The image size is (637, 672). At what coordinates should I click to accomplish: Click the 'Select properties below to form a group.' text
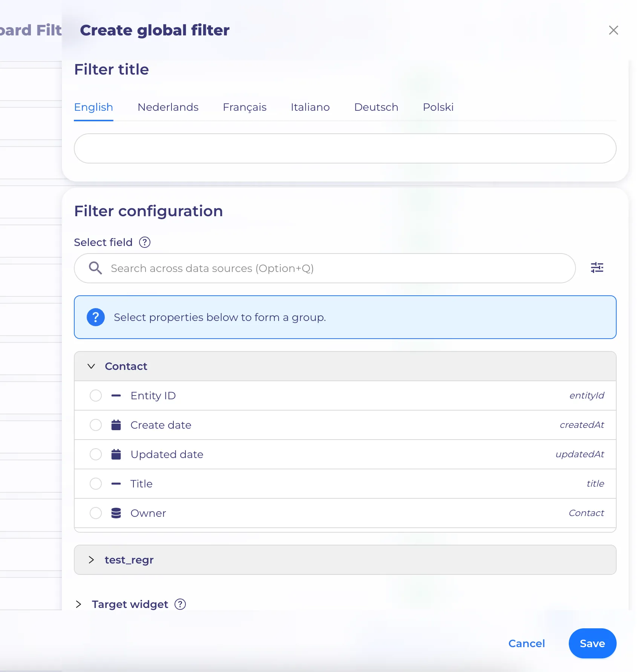pos(220,317)
